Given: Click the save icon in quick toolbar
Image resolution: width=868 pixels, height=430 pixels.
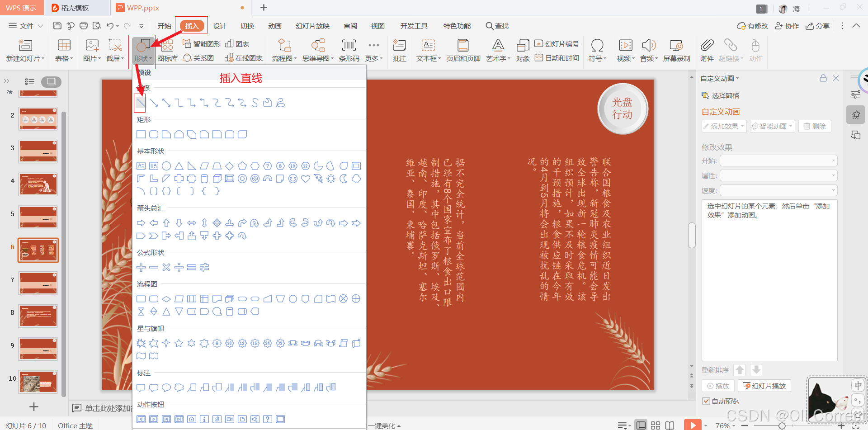Looking at the screenshot, I should (57, 26).
